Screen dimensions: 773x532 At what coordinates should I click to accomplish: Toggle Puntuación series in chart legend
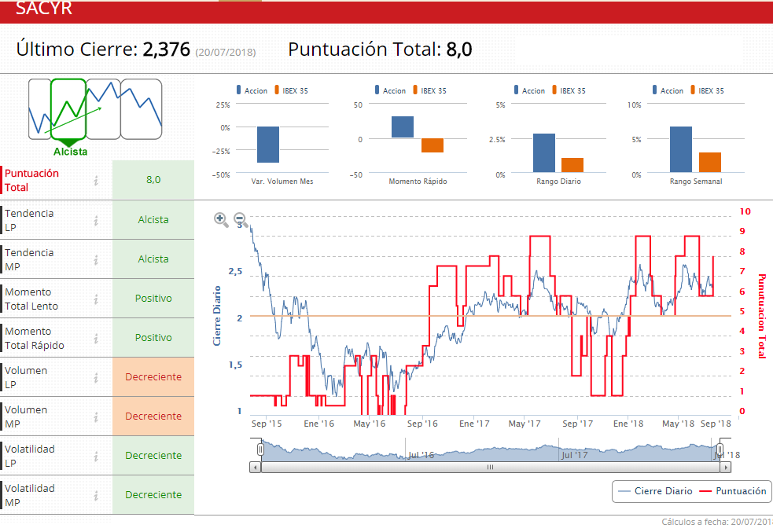click(x=733, y=491)
